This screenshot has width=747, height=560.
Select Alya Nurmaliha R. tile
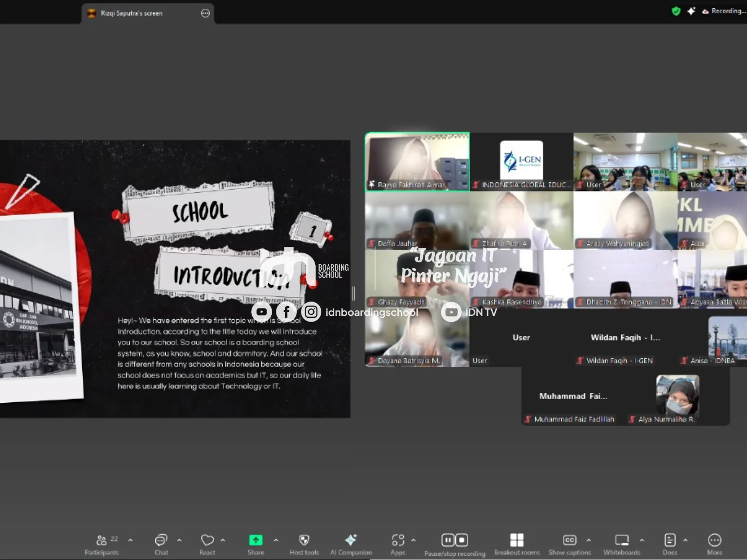677,396
